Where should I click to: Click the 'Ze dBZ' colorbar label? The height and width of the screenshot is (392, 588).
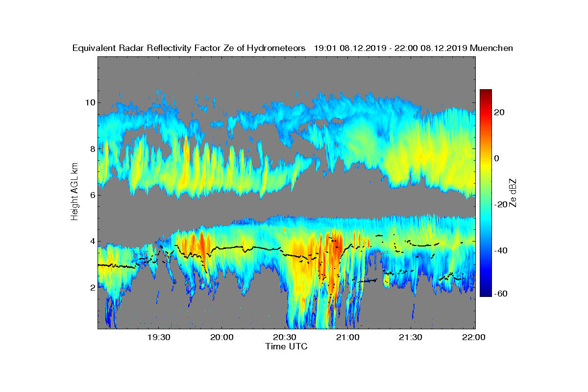pyautogui.click(x=514, y=192)
